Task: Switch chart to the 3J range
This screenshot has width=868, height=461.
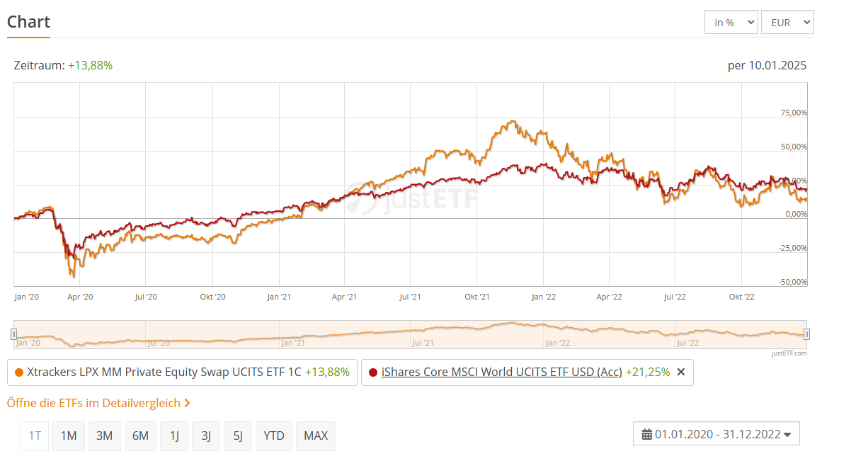Action: click(x=206, y=436)
